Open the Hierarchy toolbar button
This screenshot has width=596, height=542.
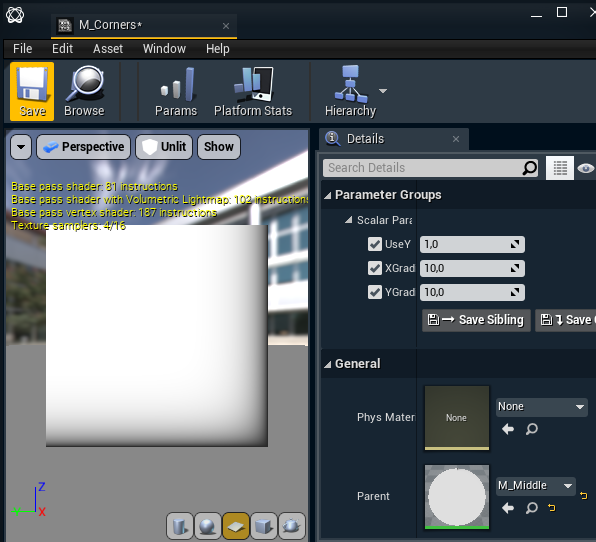point(350,92)
